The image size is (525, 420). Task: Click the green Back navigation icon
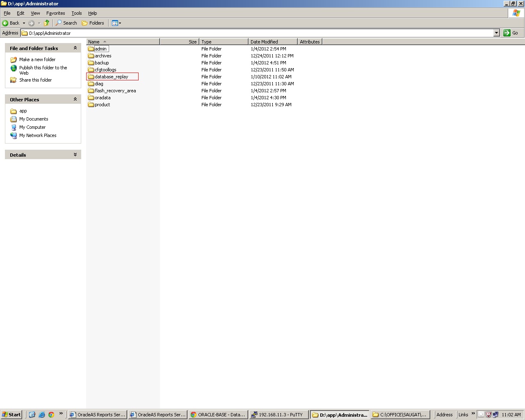[x=6, y=23]
